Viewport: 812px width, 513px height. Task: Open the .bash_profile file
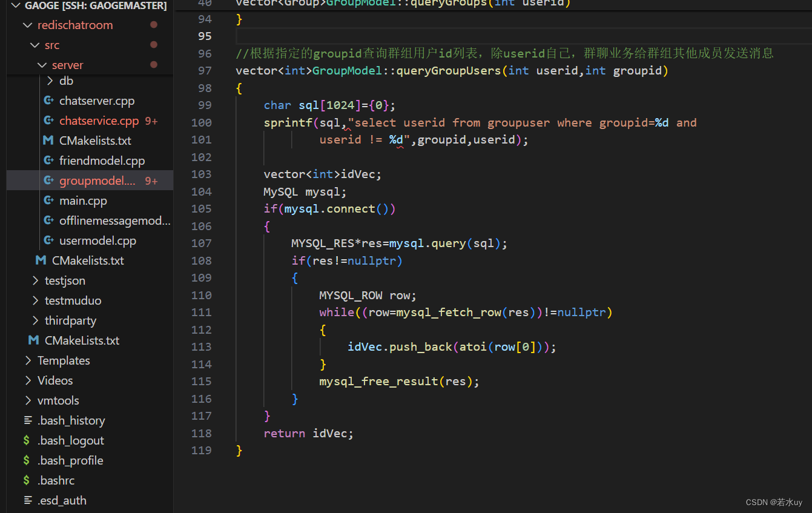[70, 461]
